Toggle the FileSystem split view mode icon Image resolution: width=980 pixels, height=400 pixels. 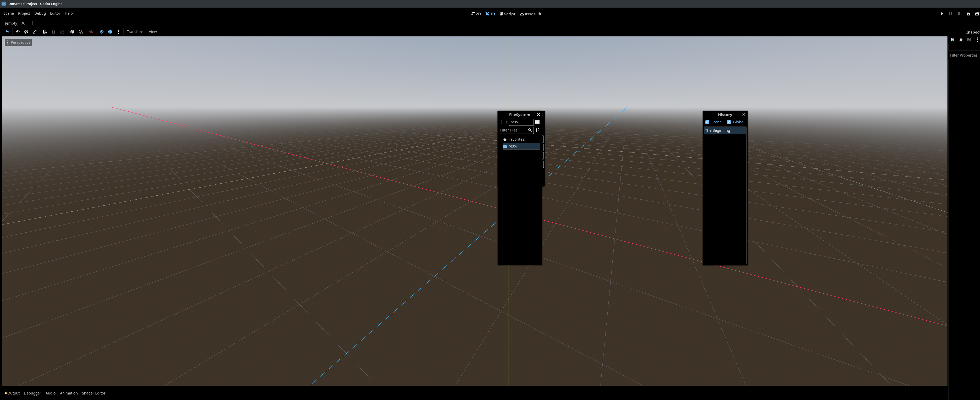(x=537, y=122)
